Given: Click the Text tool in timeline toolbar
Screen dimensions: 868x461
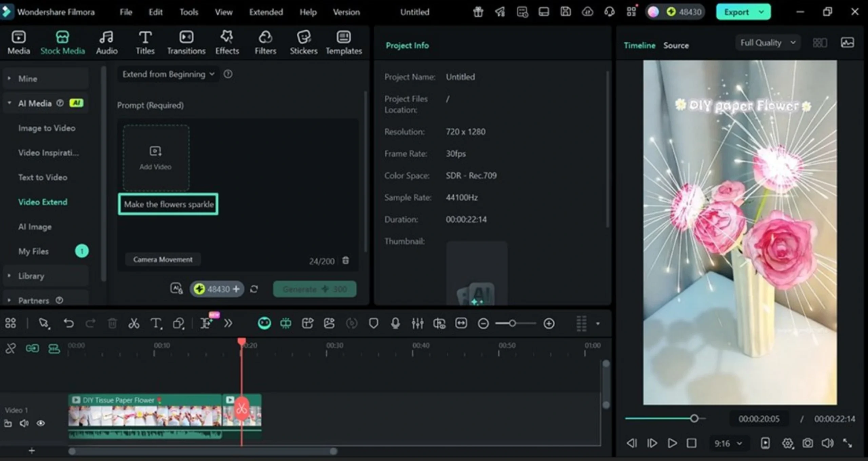Looking at the screenshot, I should point(156,323).
